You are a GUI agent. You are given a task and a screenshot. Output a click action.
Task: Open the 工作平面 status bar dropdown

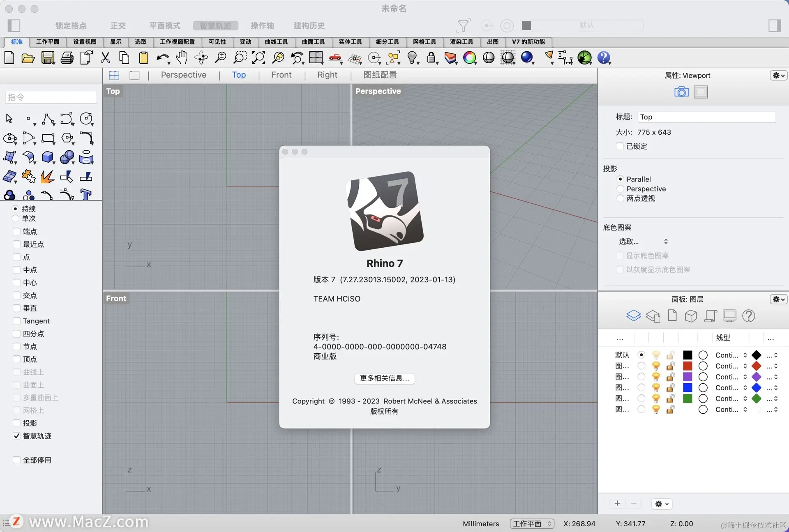point(532,524)
